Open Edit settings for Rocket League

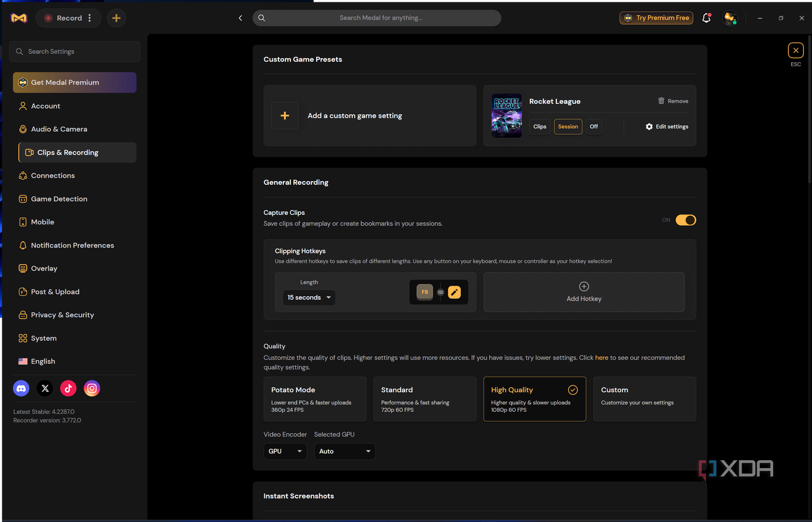tap(667, 126)
